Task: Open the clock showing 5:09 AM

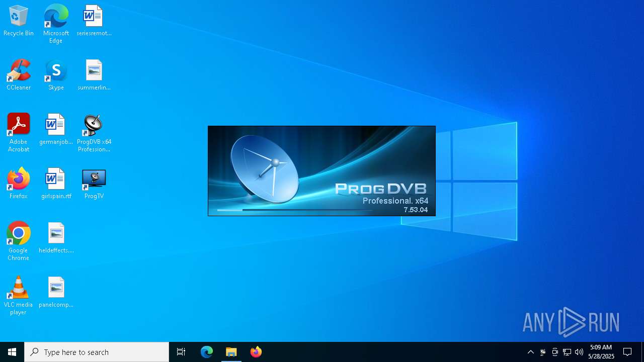Action: pyautogui.click(x=601, y=352)
